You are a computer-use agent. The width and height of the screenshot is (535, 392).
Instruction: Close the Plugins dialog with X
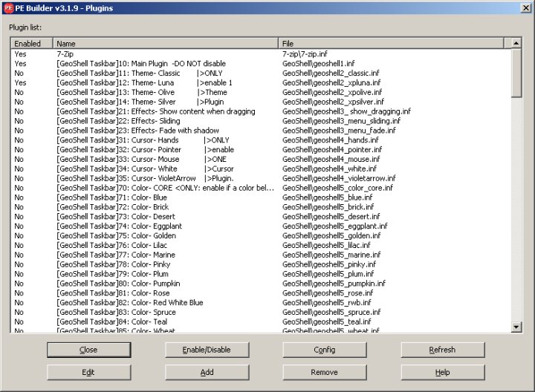[525, 8]
